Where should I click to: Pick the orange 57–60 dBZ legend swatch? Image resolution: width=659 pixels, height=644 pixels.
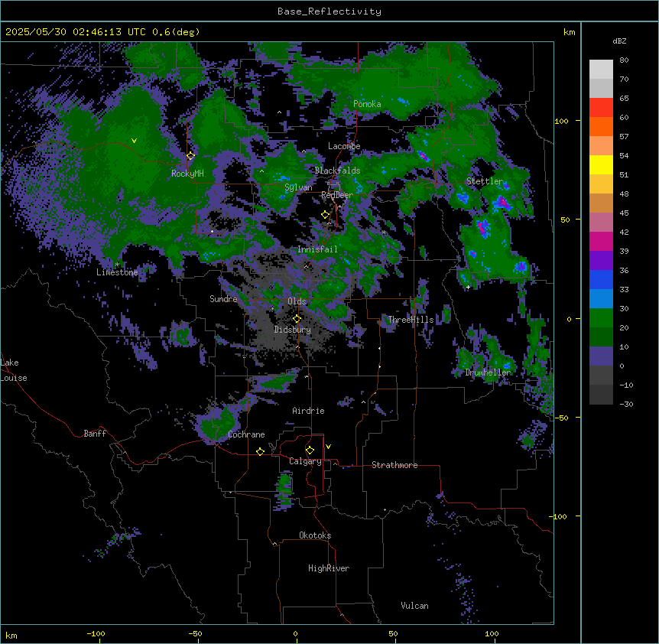coord(601,126)
